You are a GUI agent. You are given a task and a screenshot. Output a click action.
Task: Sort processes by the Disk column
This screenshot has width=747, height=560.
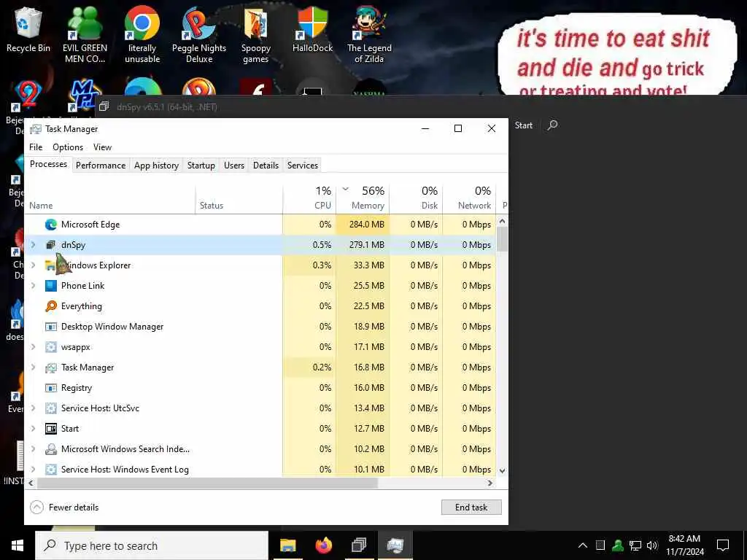(417, 198)
